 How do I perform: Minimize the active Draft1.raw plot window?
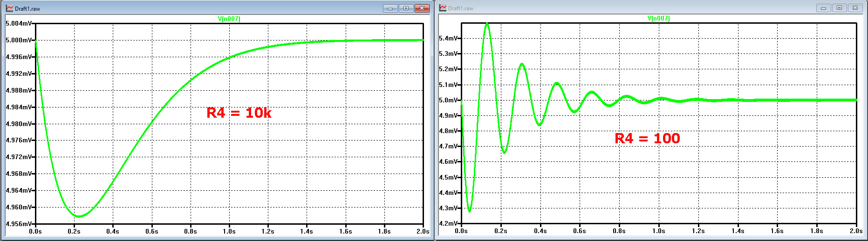[390, 8]
